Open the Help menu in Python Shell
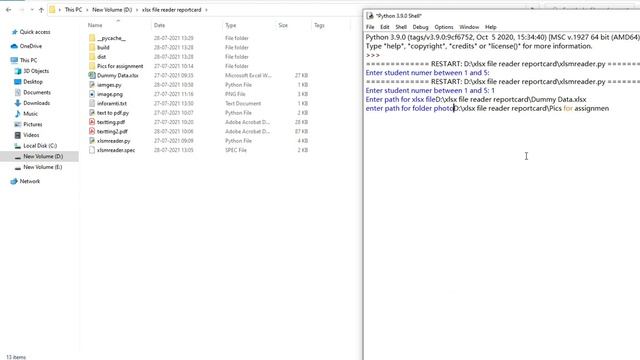The image size is (640, 360). click(x=491, y=27)
